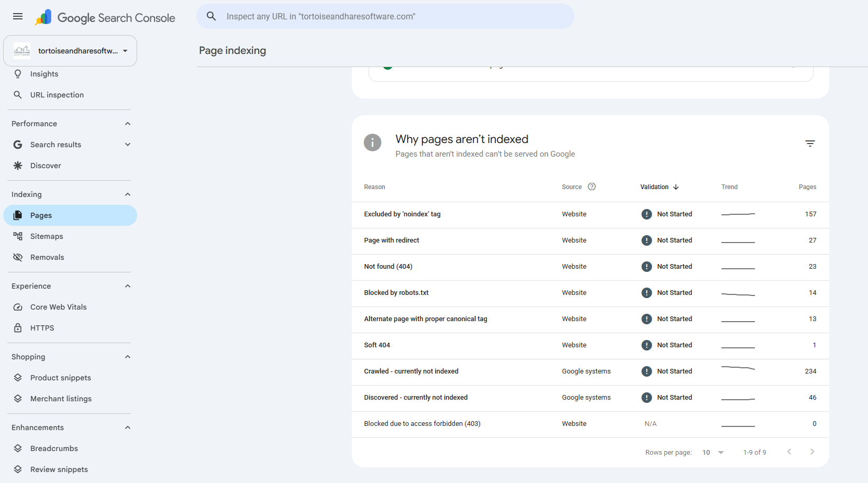Open the property selector dropdown

(x=70, y=51)
